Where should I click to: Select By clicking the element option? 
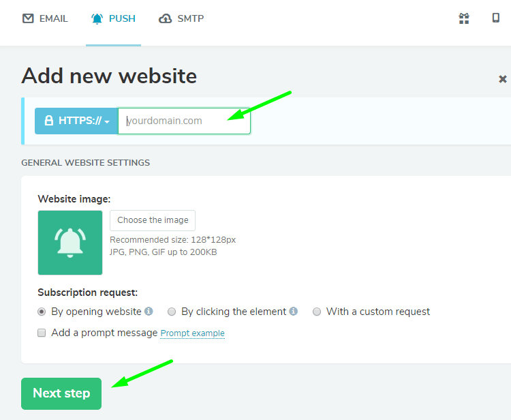coord(172,312)
